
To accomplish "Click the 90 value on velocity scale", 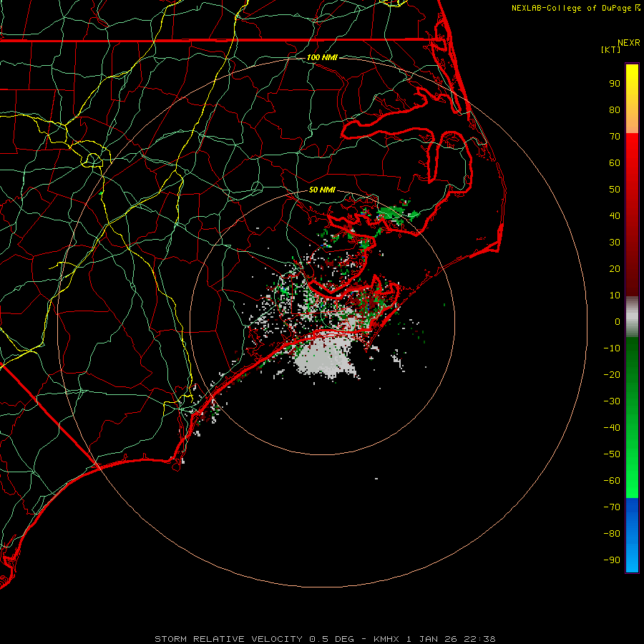I will click(615, 84).
